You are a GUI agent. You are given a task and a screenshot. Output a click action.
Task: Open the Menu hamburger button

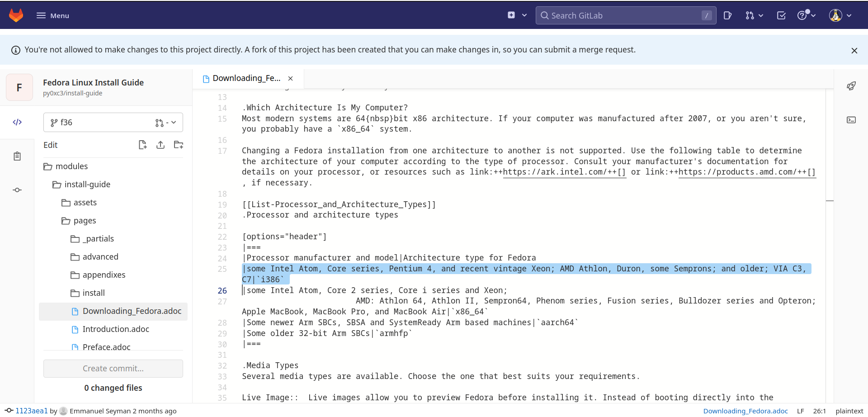pyautogui.click(x=52, y=15)
